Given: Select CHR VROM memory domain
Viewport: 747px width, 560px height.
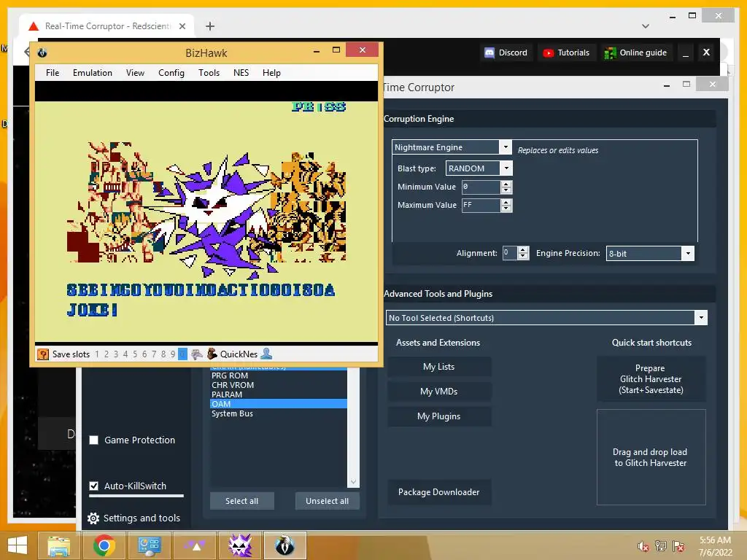Looking at the screenshot, I should coord(278,385).
